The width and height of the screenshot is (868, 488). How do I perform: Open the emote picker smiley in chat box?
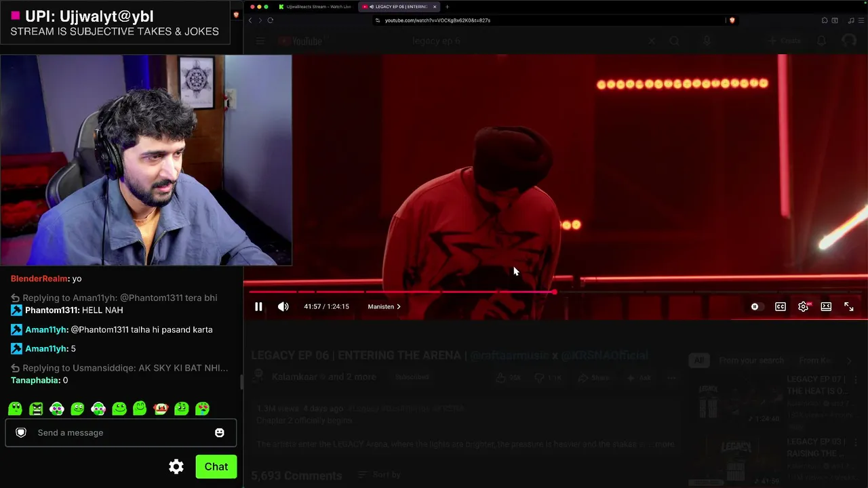tap(220, 432)
